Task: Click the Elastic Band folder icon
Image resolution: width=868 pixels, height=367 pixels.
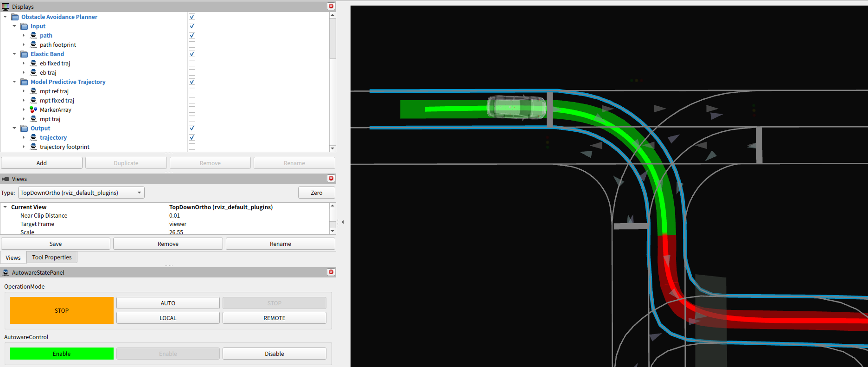Action: coord(24,54)
